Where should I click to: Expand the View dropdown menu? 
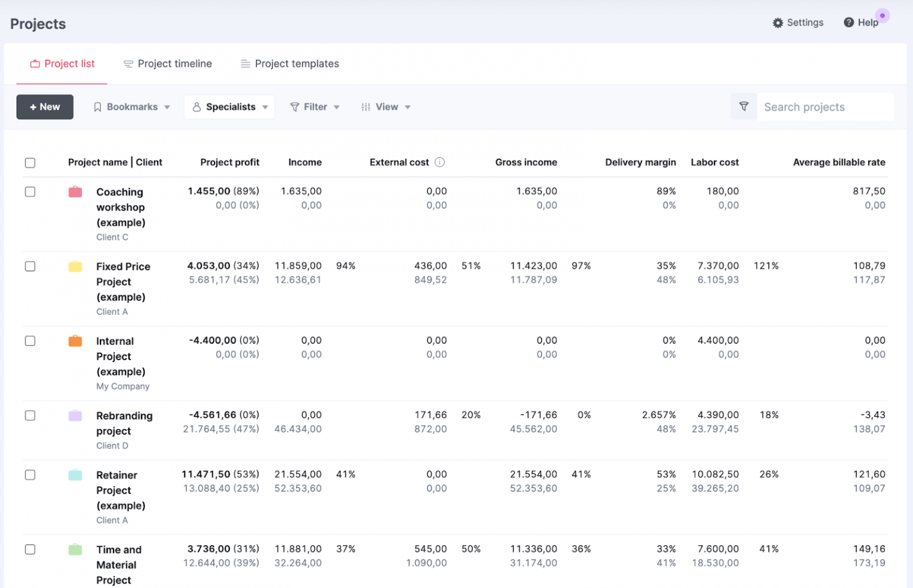386,107
